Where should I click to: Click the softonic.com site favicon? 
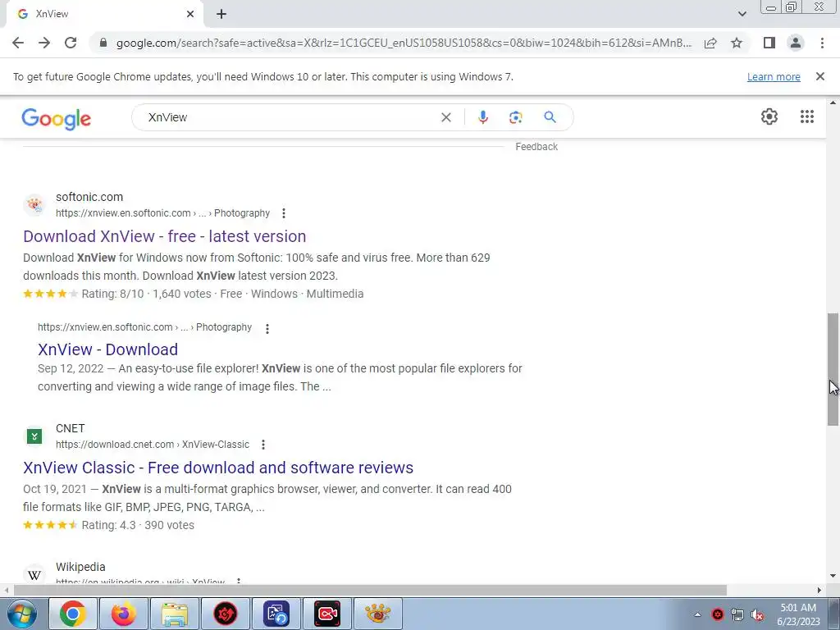pyautogui.click(x=34, y=204)
